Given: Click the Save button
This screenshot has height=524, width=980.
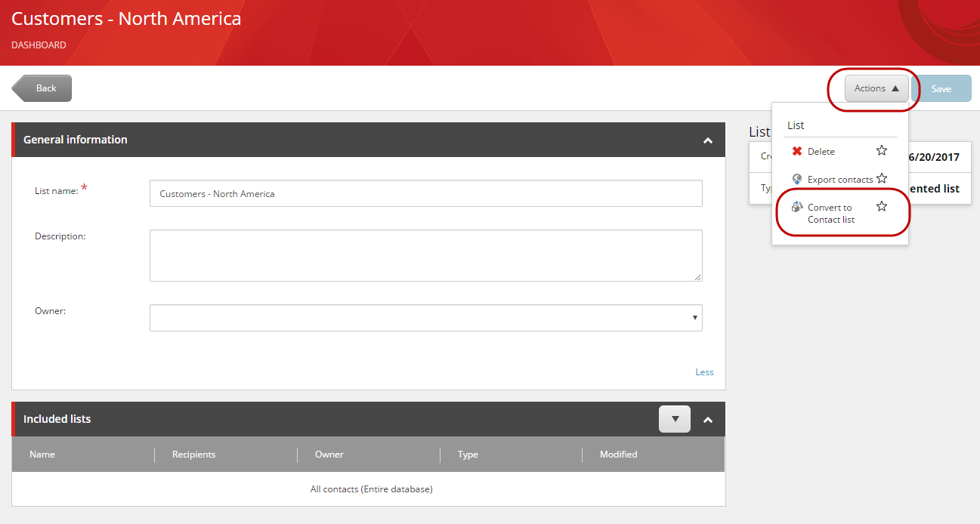Looking at the screenshot, I should tap(942, 88).
